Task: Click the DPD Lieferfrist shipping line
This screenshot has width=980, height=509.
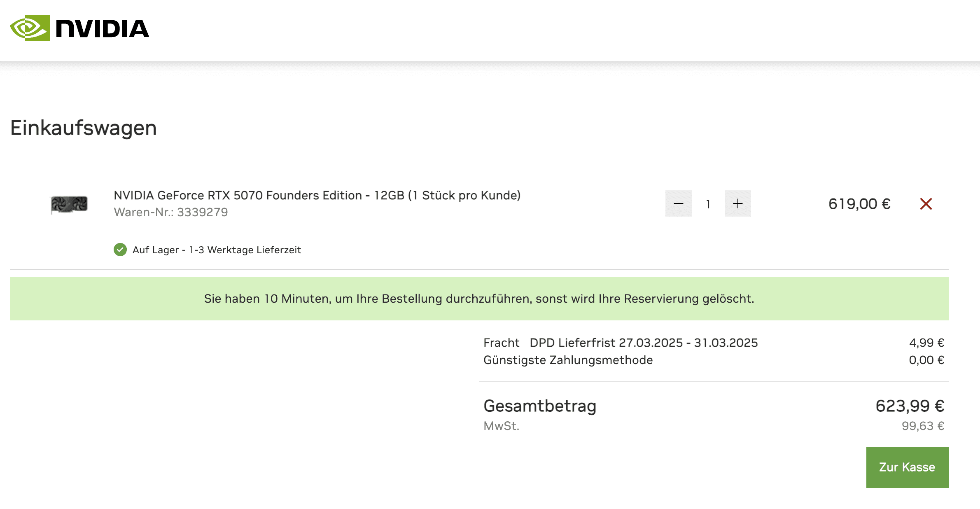Action: click(643, 343)
